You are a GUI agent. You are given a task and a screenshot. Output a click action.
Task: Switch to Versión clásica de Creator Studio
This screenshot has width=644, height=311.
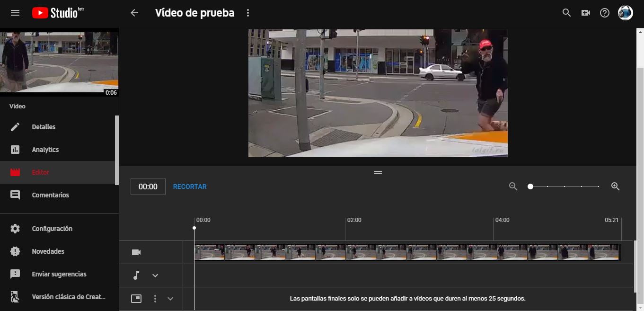68,297
